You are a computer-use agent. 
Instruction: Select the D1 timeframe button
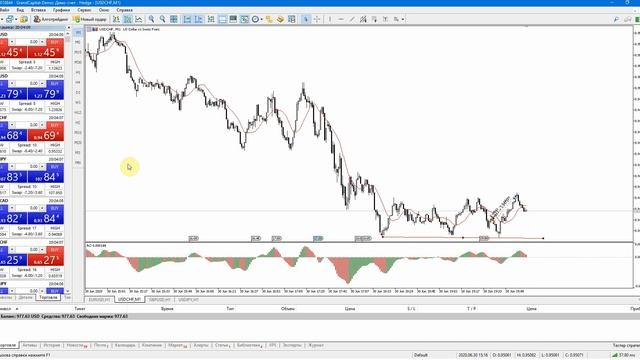click(x=78, y=93)
